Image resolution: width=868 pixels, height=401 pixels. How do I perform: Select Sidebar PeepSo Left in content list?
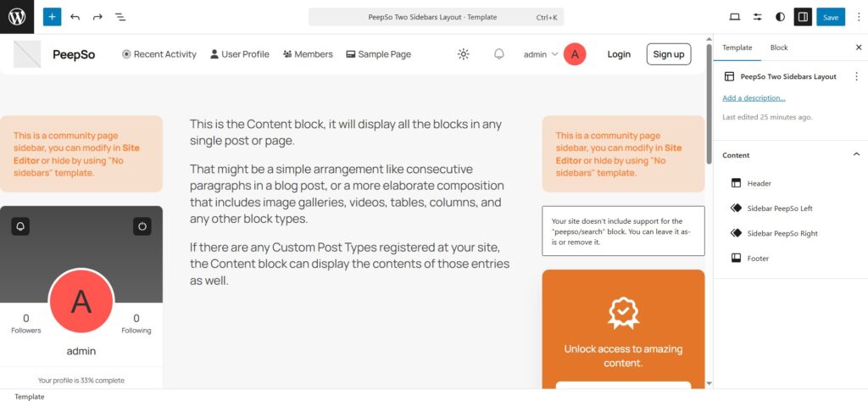[x=780, y=208]
